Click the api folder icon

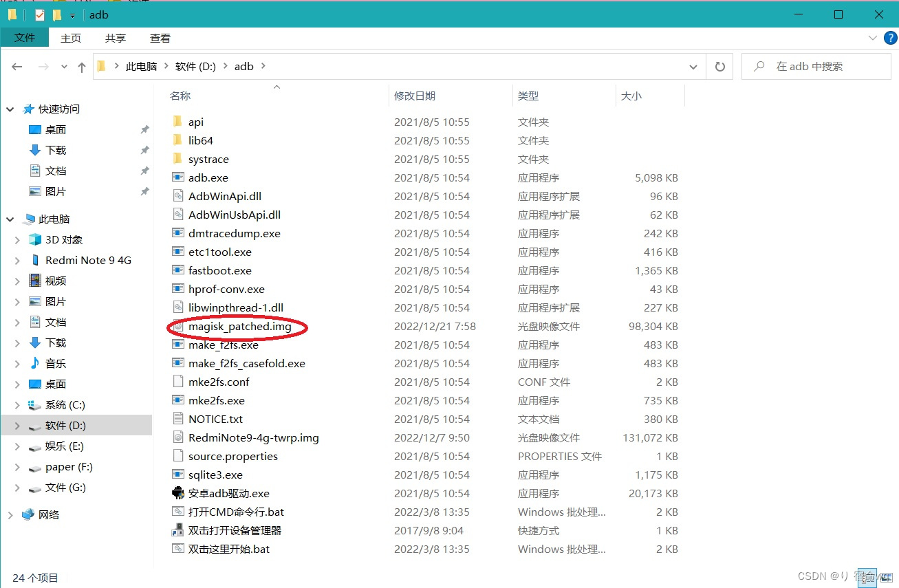coord(178,122)
